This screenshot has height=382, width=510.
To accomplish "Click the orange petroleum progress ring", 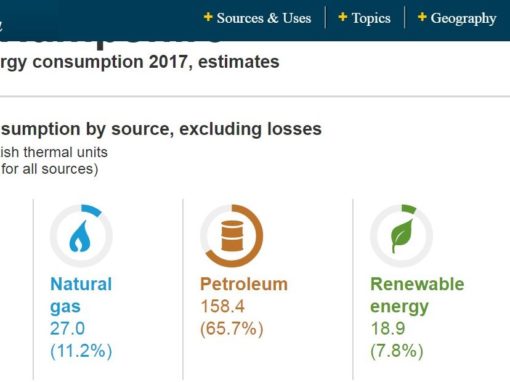I will click(232, 236).
